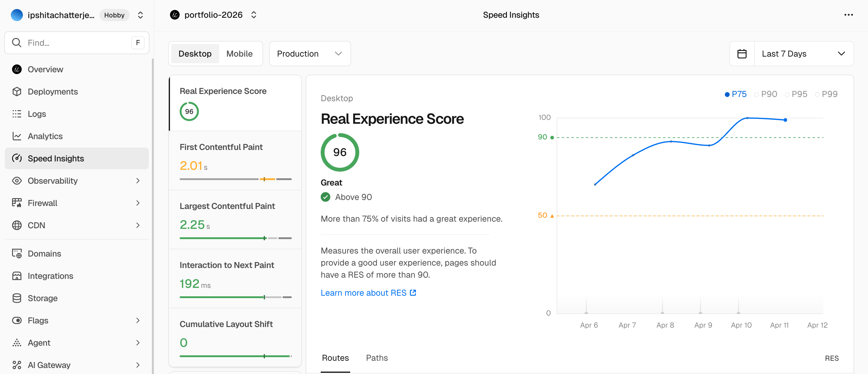This screenshot has height=374, width=868.
Task: Open the Routes tab
Action: 335,358
